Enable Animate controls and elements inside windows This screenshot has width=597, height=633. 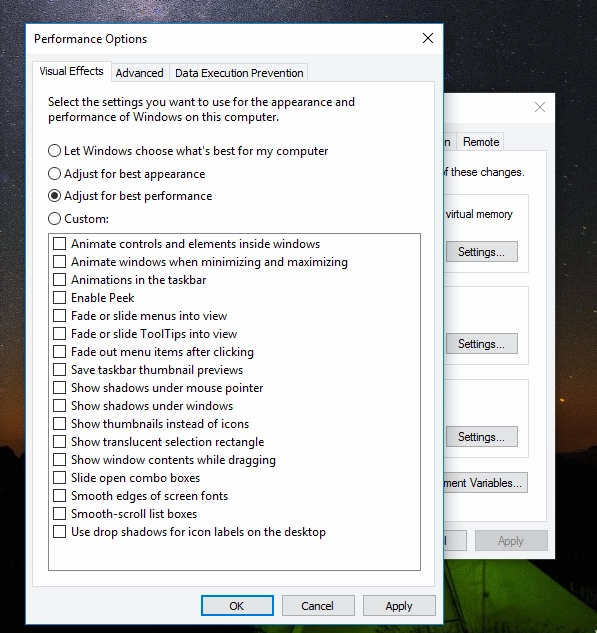pyautogui.click(x=60, y=244)
